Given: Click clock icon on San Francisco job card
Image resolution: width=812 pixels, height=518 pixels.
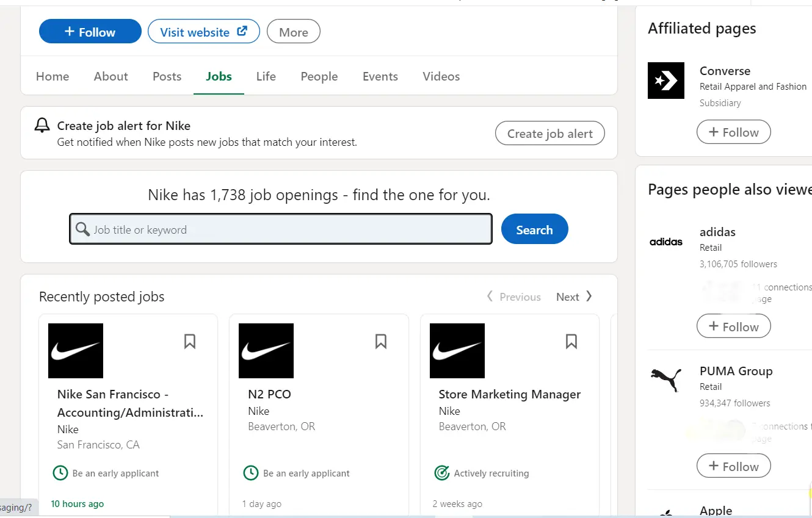Looking at the screenshot, I should click(60, 473).
